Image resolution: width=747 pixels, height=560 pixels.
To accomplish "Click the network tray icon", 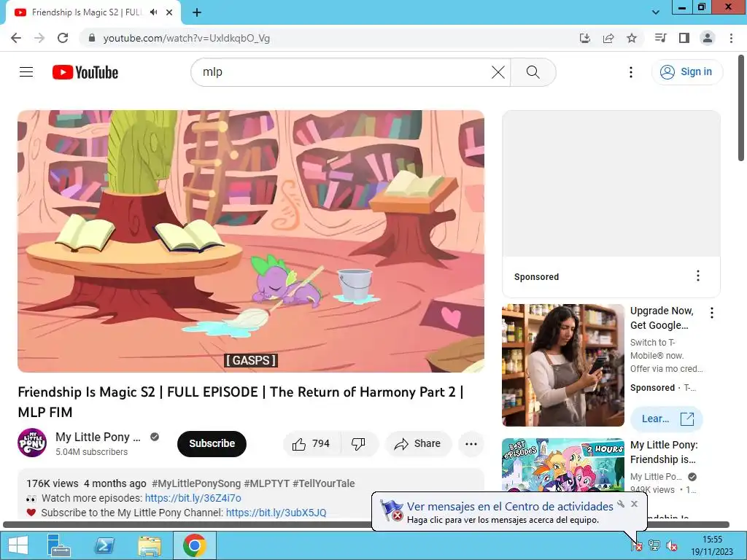I will pyautogui.click(x=654, y=545).
